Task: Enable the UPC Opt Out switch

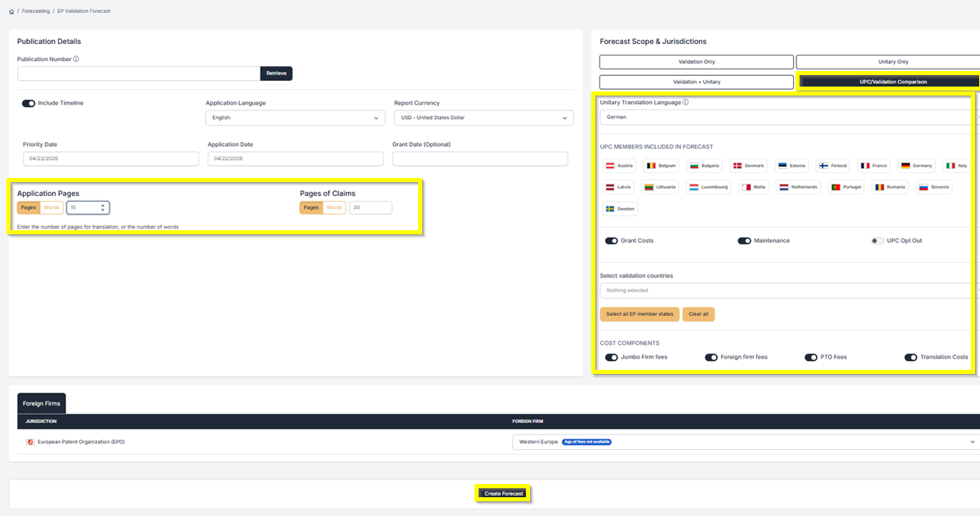Action: (877, 241)
